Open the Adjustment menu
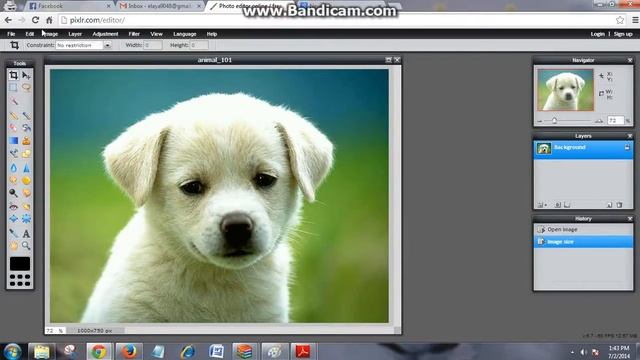This screenshot has height=360, width=640. [105, 34]
